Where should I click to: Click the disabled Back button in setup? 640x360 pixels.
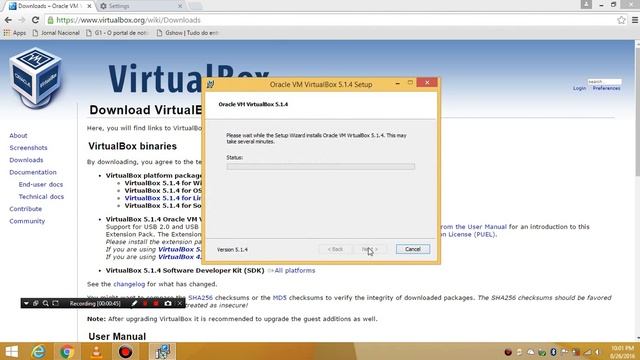pyautogui.click(x=335, y=249)
